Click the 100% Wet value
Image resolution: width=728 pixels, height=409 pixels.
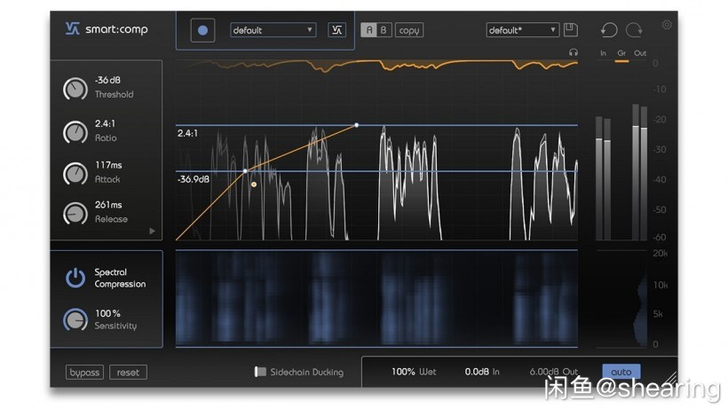click(413, 372)
